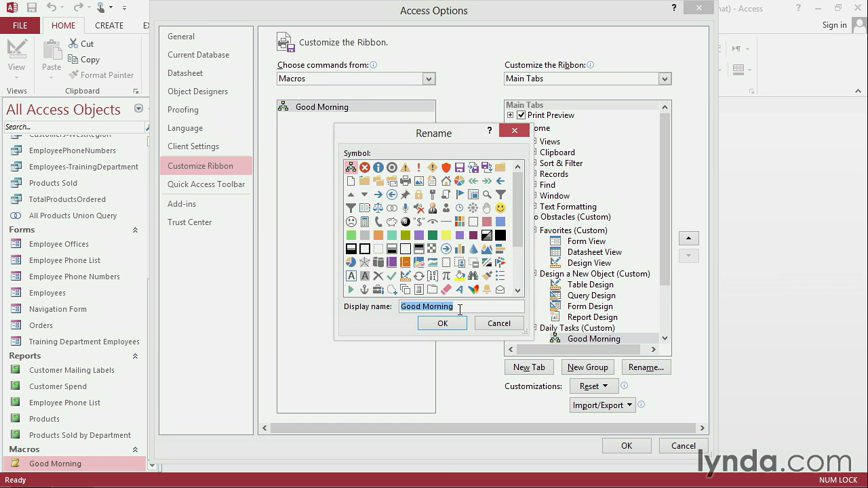Click OK in Access Options dialog
This screenshot has width=868, height=488.
click(627, 446)
